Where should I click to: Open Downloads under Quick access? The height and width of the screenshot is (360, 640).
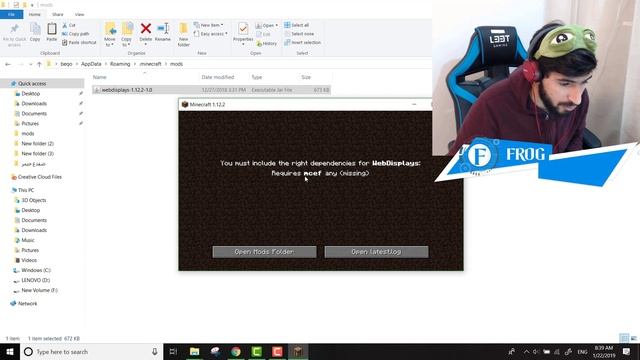pyautogui.click(x=34, y=104)
